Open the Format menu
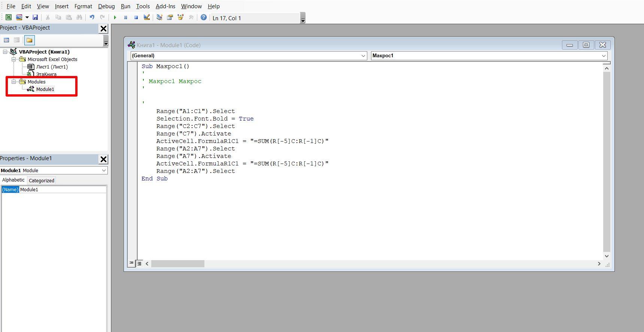 83,6
